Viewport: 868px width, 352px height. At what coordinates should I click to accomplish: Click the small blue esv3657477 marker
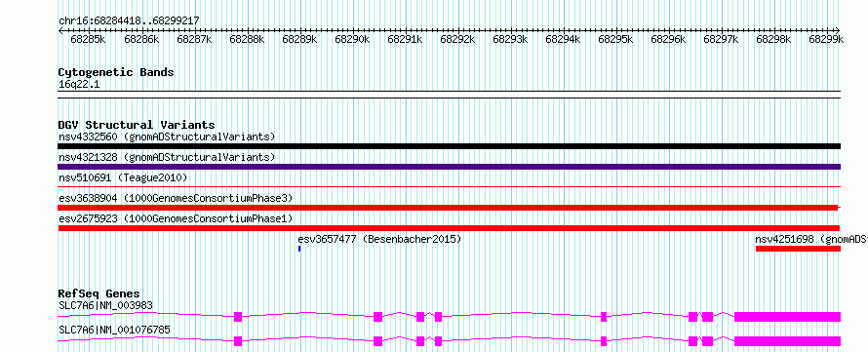[x=299, y=249]
